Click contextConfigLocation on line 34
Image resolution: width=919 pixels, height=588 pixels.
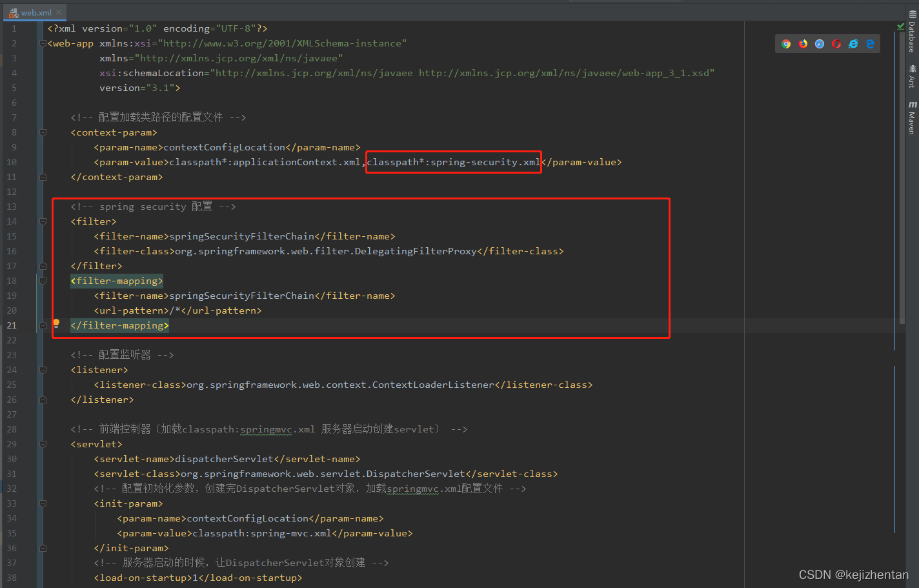(x=247, y=518)
